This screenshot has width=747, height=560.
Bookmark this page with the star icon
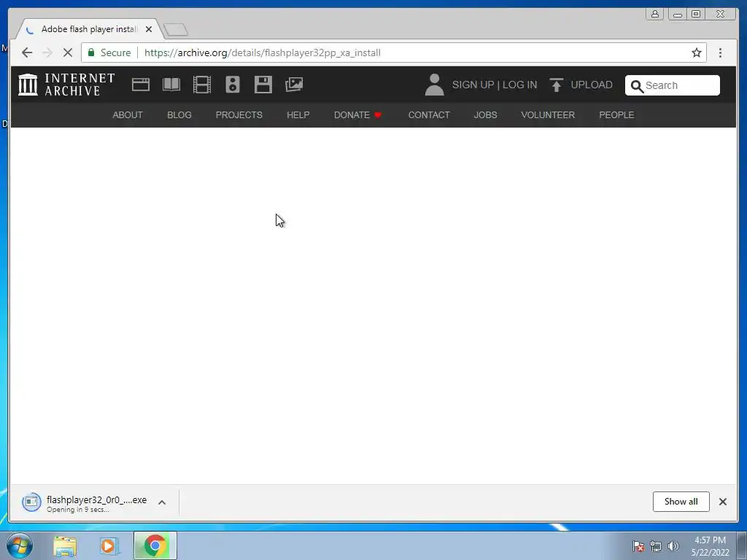click(x=697, y=52)
